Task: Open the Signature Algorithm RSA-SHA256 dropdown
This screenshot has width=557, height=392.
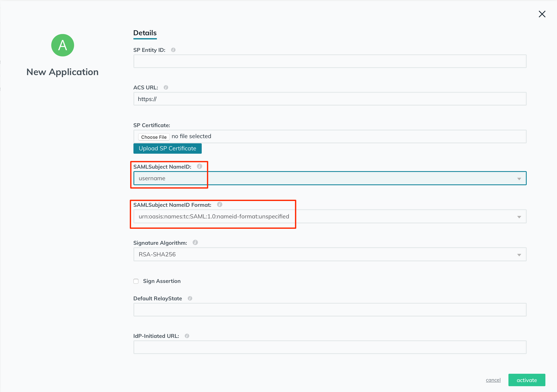Action: tap(330, 254)
